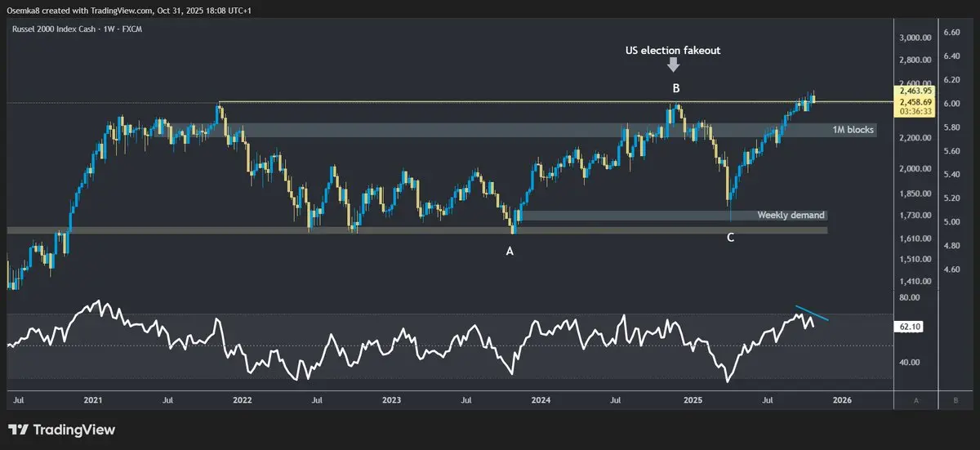Click the 2025 label on the time axis
Image resolution: width=980 pixels, height=450 pixels.
click(x=693, y=401)
